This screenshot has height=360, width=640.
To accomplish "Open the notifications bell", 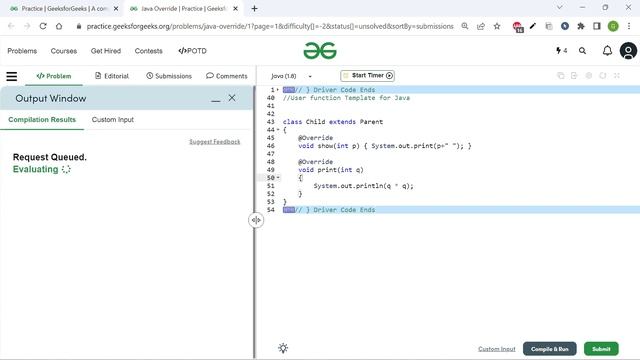I will pos(607,51).
